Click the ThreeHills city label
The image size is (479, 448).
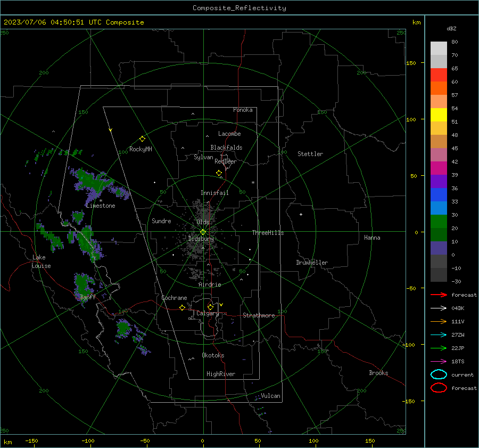pyautogui.click(x=268, y=233)
